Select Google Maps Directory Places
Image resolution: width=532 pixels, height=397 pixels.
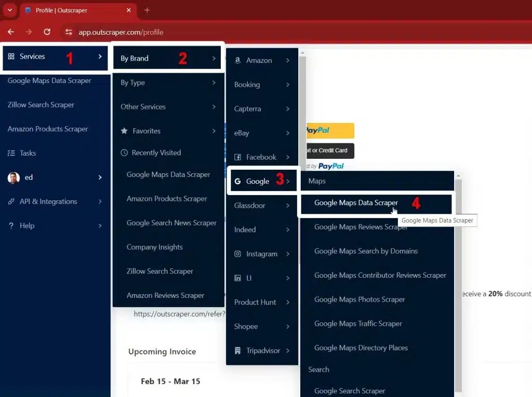(377, 348)
